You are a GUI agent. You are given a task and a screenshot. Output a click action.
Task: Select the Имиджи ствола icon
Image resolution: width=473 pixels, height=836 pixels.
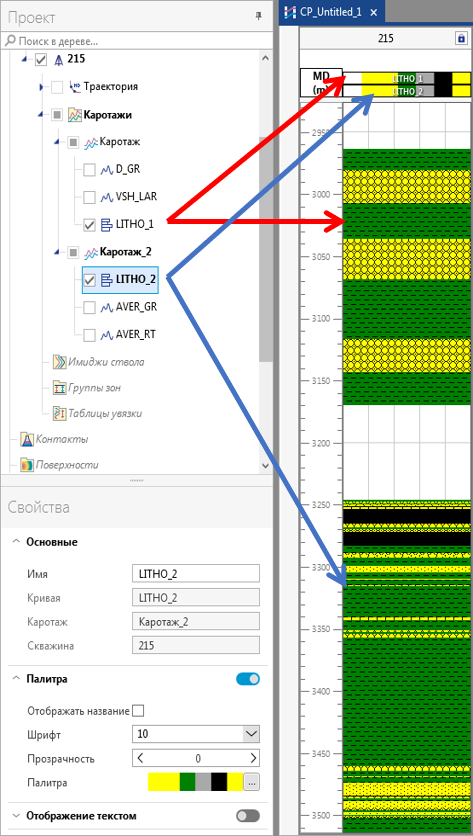59,363
